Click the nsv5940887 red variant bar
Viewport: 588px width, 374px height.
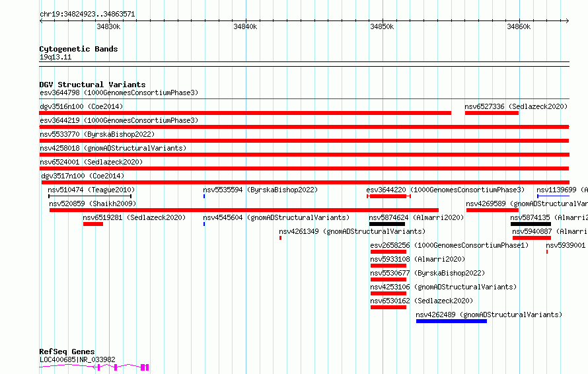(x=532, y=238)
